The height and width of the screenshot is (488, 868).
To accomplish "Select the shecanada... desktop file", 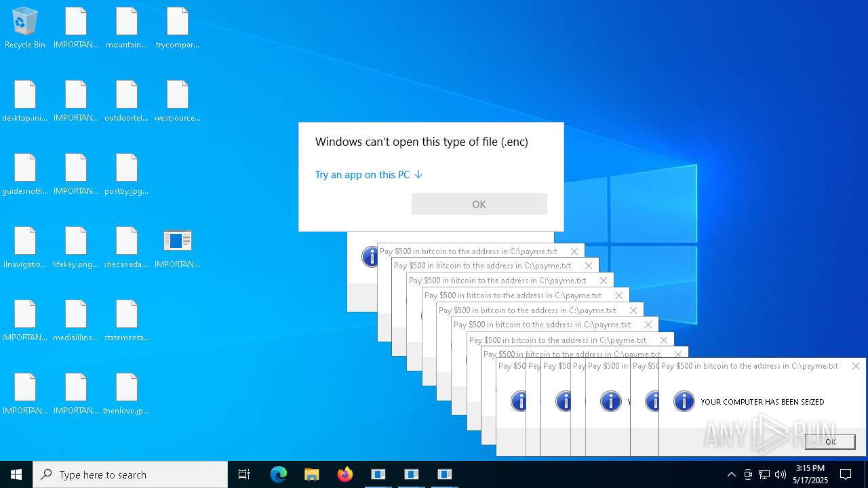I will (x=127, y=248).
